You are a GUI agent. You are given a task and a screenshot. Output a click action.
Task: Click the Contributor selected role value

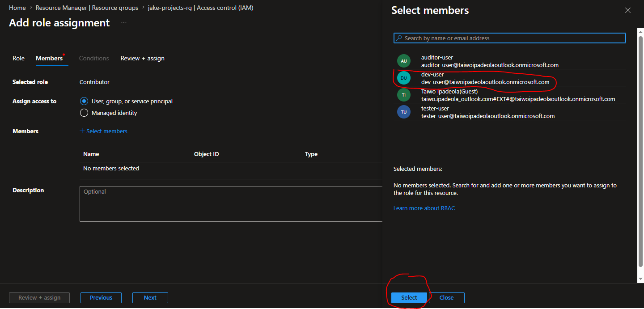[x=94, y=82]
